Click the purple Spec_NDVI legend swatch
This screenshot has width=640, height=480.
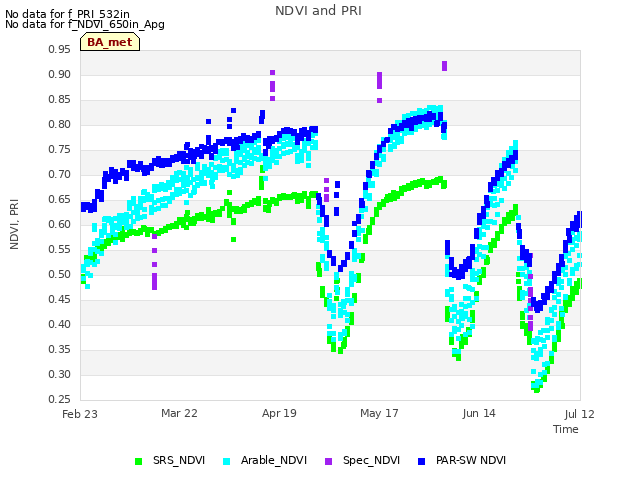click(329, 461)
